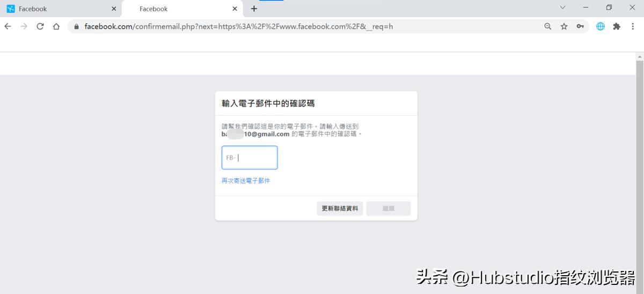644x294 pixels.
Task: Click the blue globe extension icon
Action: (601, 26)
